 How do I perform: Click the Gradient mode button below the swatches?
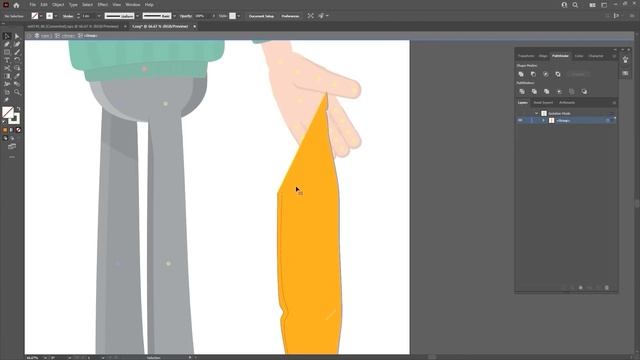[11, 130]
